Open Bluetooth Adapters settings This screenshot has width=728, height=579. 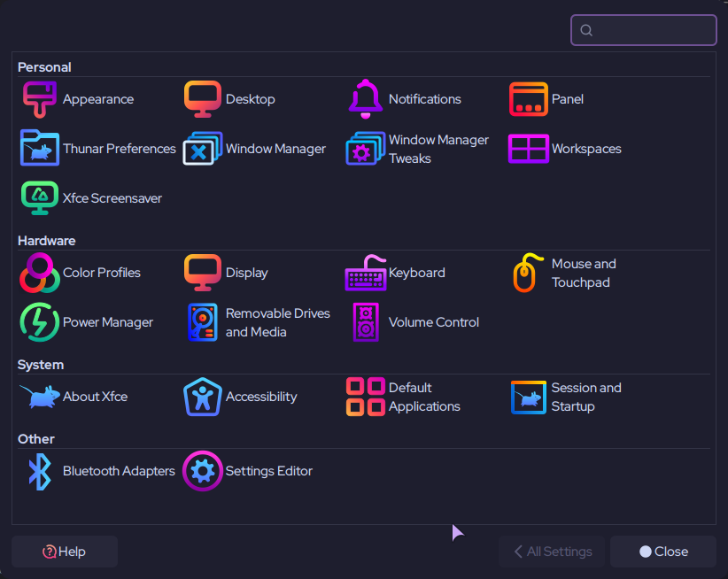pos(40,471)
